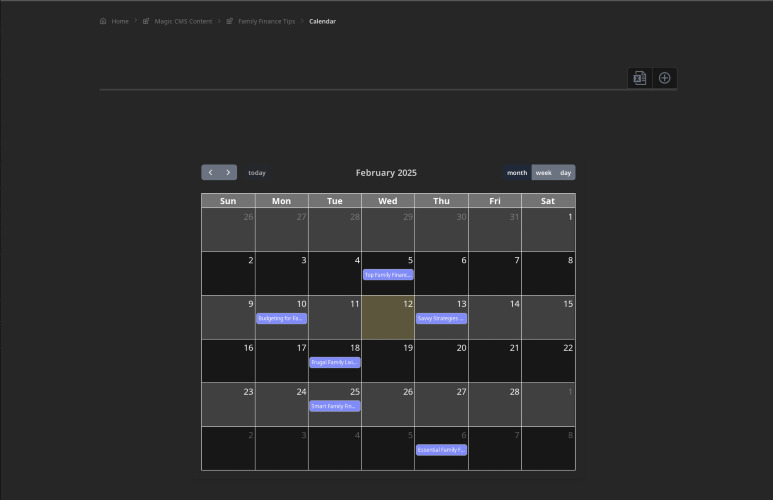Click the February 2025 calendar title
Image resolution: width=773 pixels, height=500 pixels.
(386, 173)
